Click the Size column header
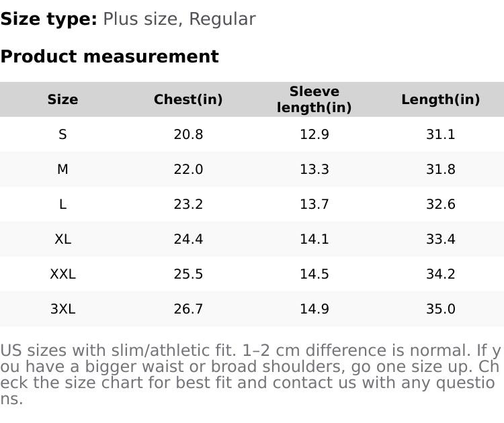This screenshot has width=504, height=423. [62, 99]
